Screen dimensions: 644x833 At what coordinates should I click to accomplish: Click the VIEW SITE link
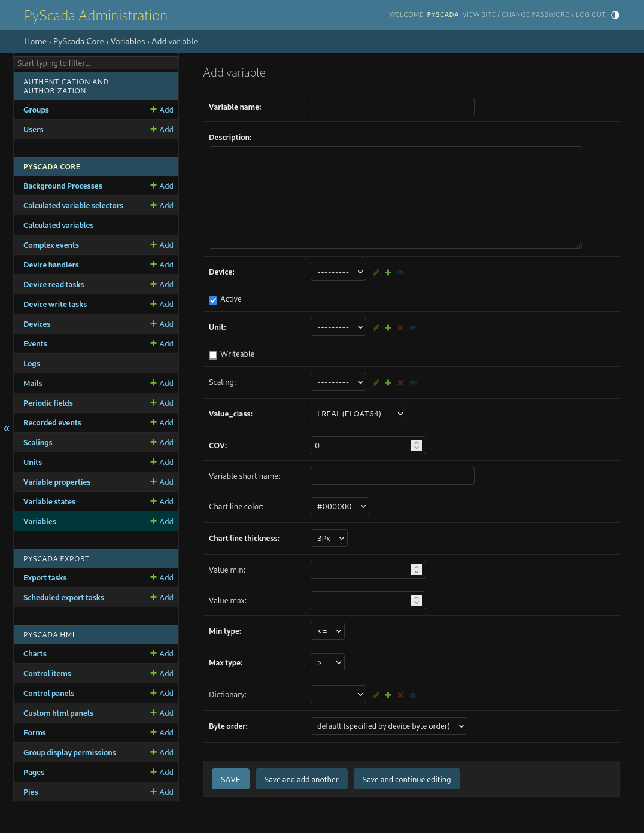coord(479,15)
